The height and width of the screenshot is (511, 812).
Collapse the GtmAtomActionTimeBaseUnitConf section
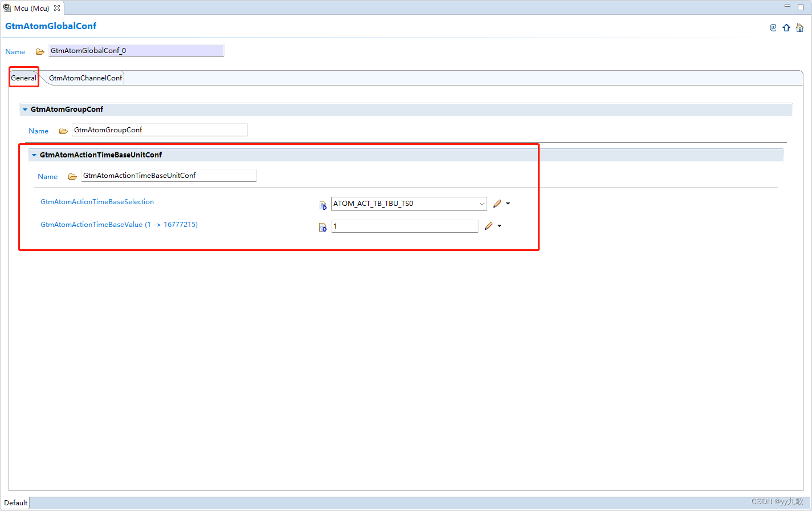tap(34, 155)
